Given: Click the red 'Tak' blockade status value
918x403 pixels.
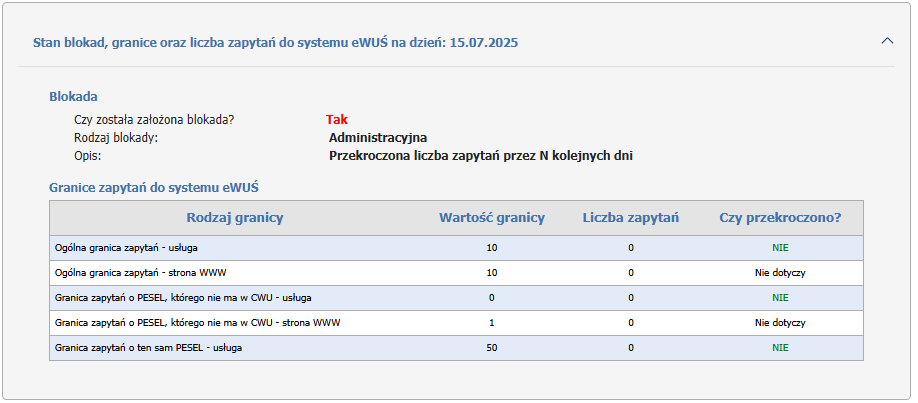Looking at the screenshot, I should pos(337,120).
